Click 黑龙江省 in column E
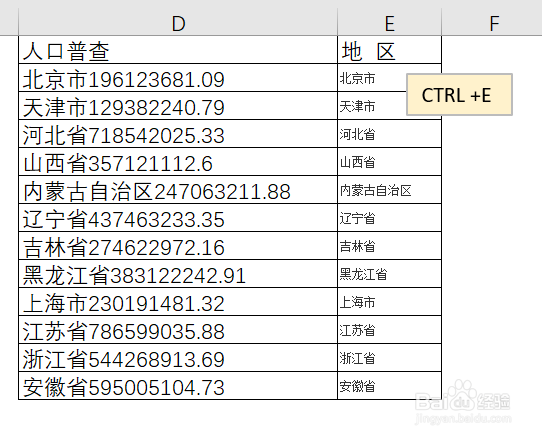 (x=363, y=274)
